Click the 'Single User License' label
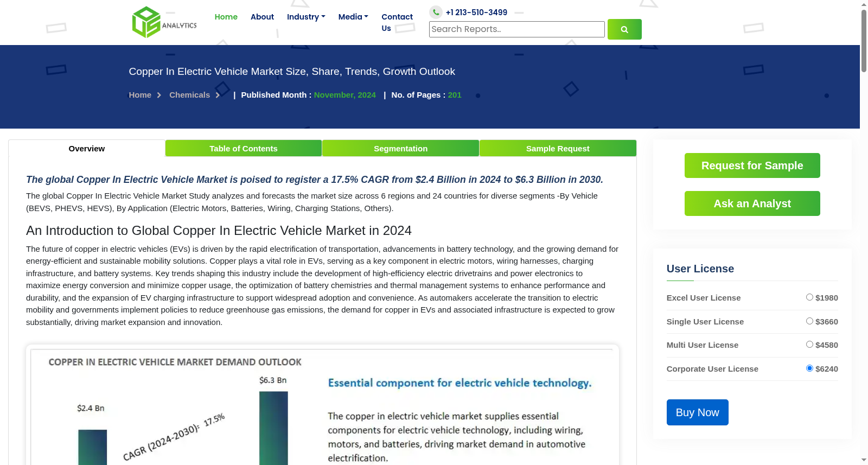Screen dimensions: 868x465 (705, 322)
